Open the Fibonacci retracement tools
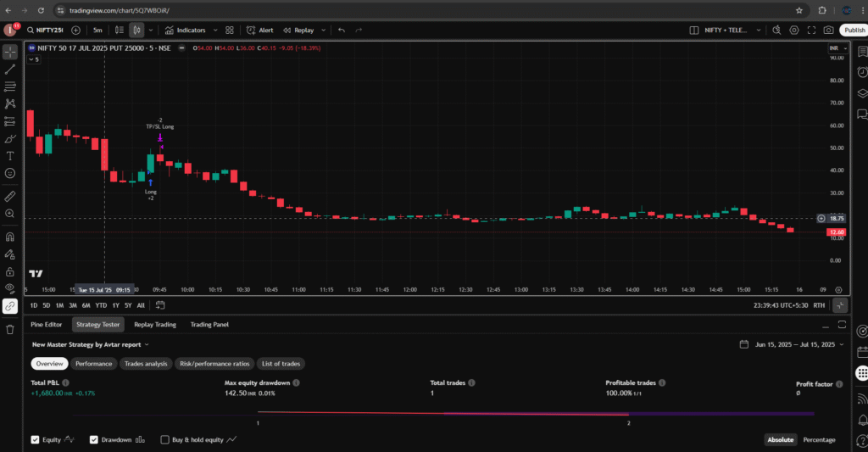This screenshot has height=452, width=868. tap(10, 86)
